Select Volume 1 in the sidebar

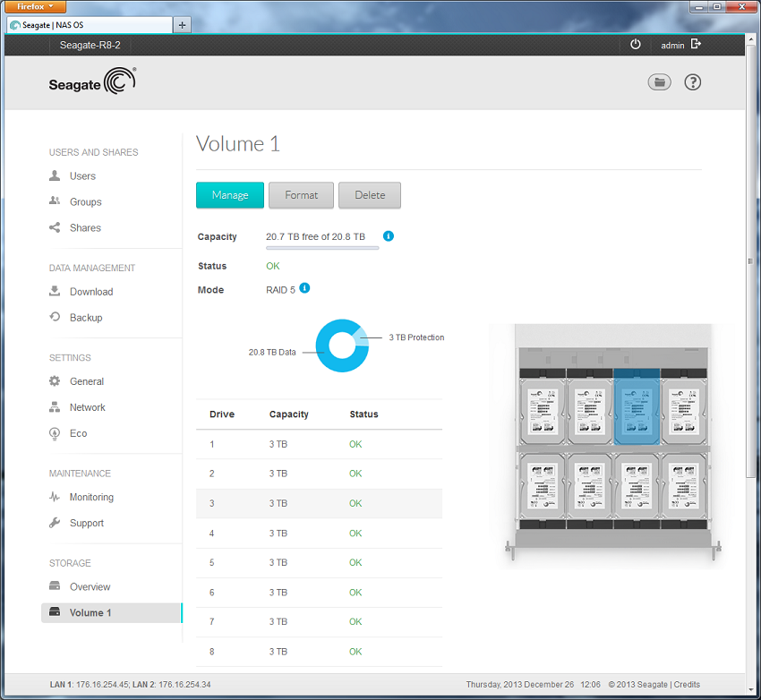tap(112, 612)
